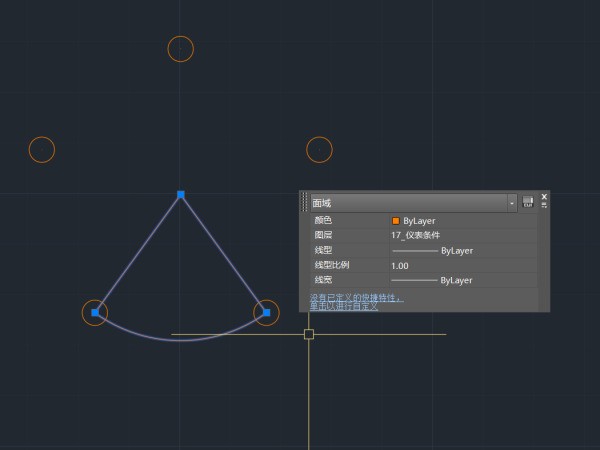The height and width of the screenshot is (450, 600).
Task: Click the link to customize quick properties
Action: 345,305
